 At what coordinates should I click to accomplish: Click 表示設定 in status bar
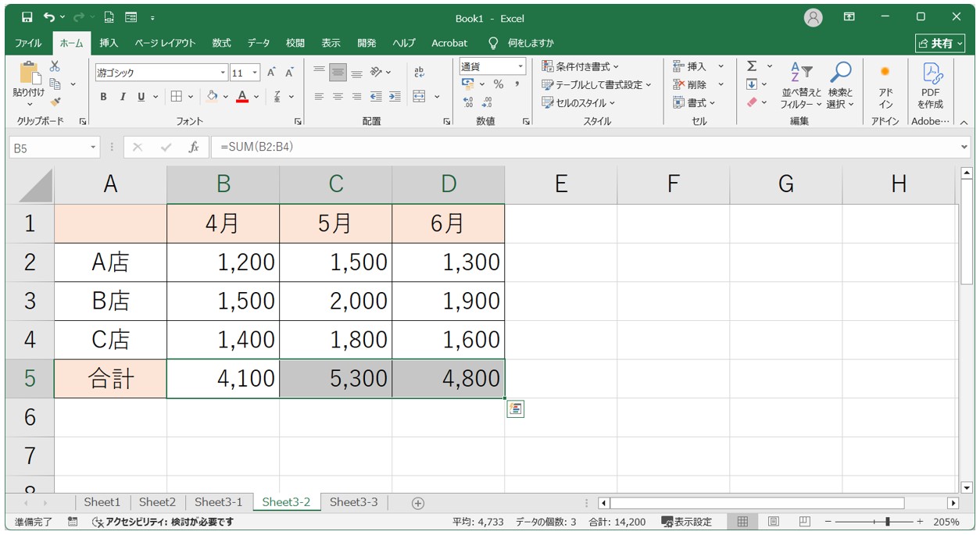click(x=687, y=522)
